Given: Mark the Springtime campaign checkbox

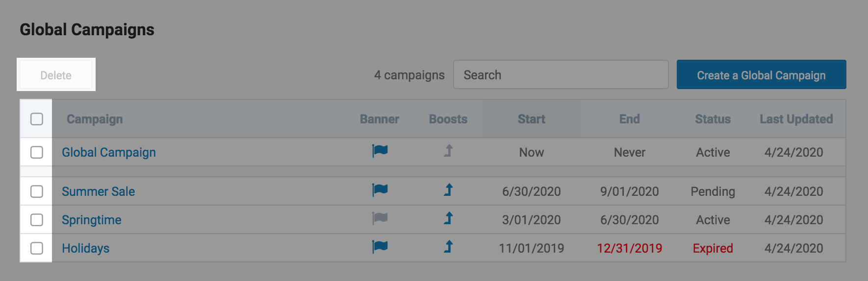Looking at the screenshot, I should coord(37,220).
